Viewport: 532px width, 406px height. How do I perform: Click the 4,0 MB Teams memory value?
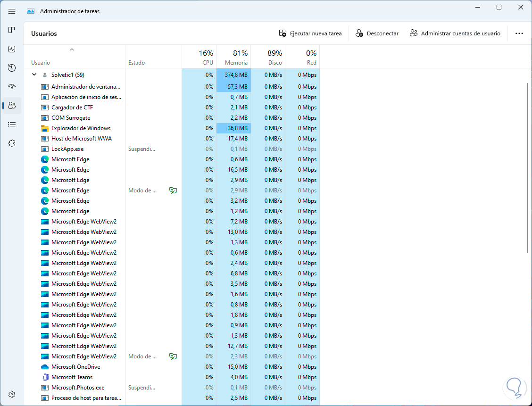(x=239, y=377)
